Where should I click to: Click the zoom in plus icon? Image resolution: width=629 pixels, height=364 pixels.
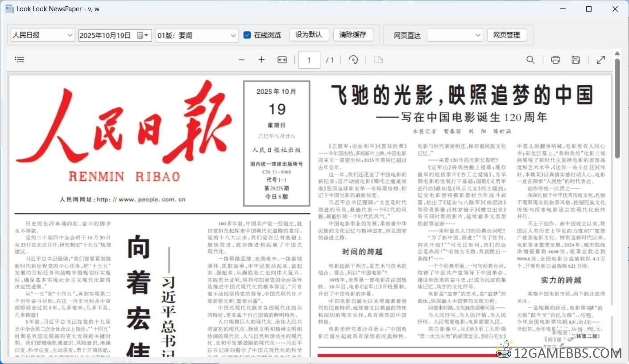pyautogui.click(x=261, y=60)
